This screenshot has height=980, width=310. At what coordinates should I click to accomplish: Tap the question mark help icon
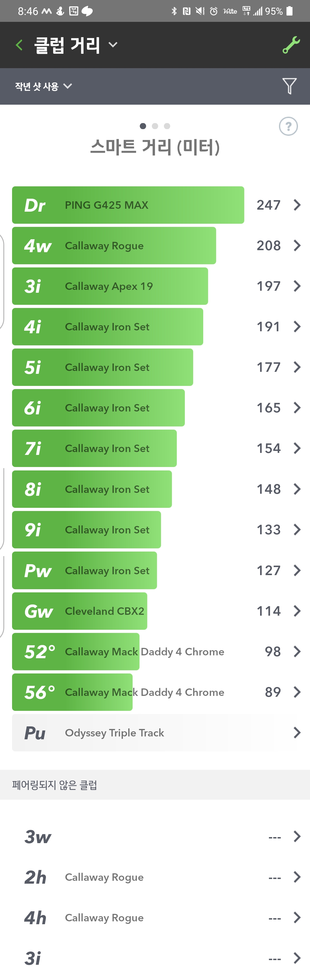tap(288, 126)
